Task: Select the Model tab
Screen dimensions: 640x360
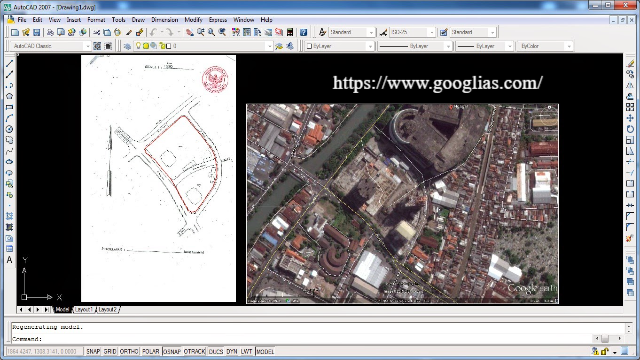Action: pyautogui.click(x=62, y=310)
